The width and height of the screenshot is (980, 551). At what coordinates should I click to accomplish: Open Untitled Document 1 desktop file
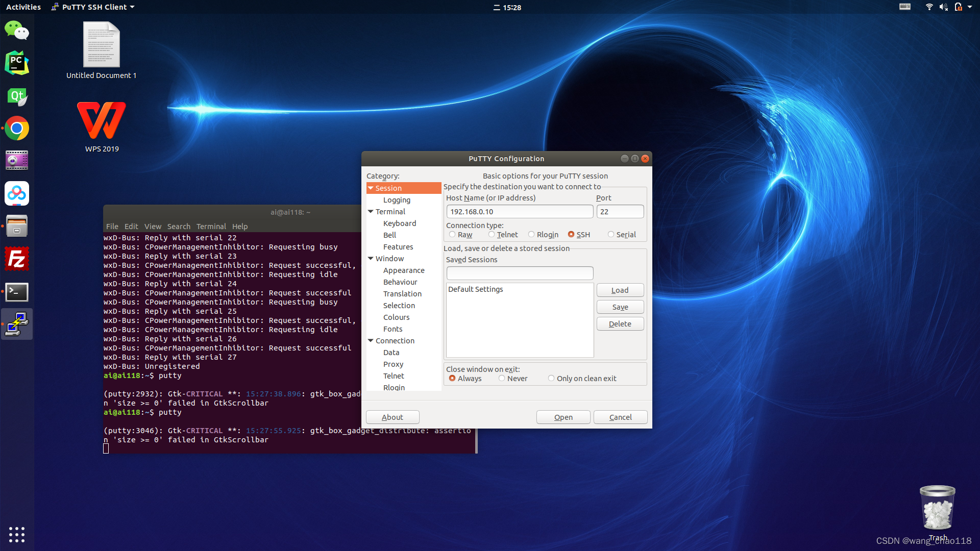[101, 51]
